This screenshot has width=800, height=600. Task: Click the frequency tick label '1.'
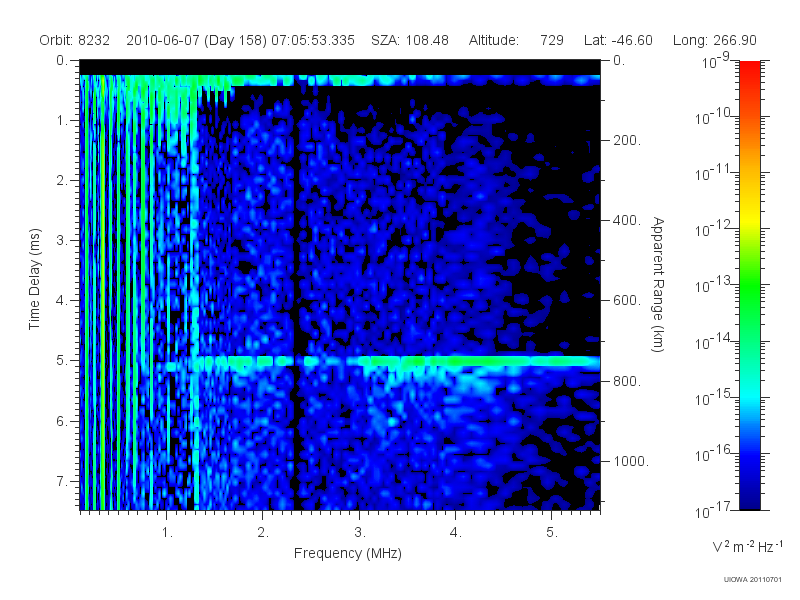[167, 532]
